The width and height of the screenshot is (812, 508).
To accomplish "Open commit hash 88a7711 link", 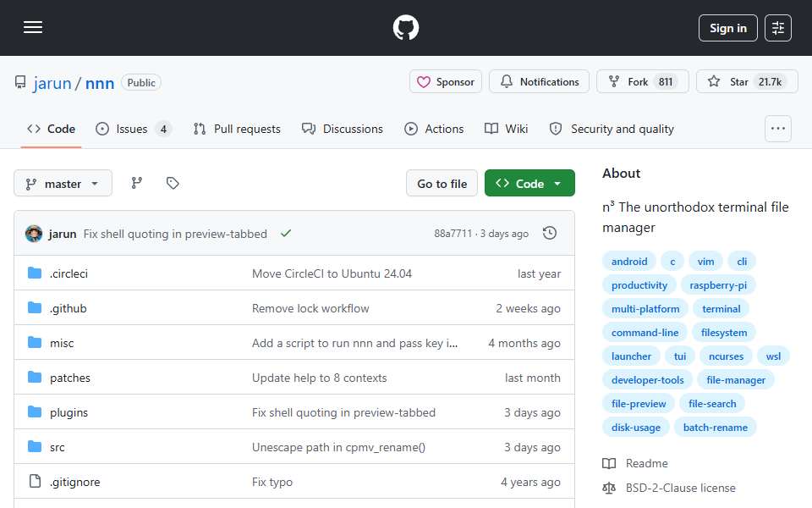I will point(453,234).
